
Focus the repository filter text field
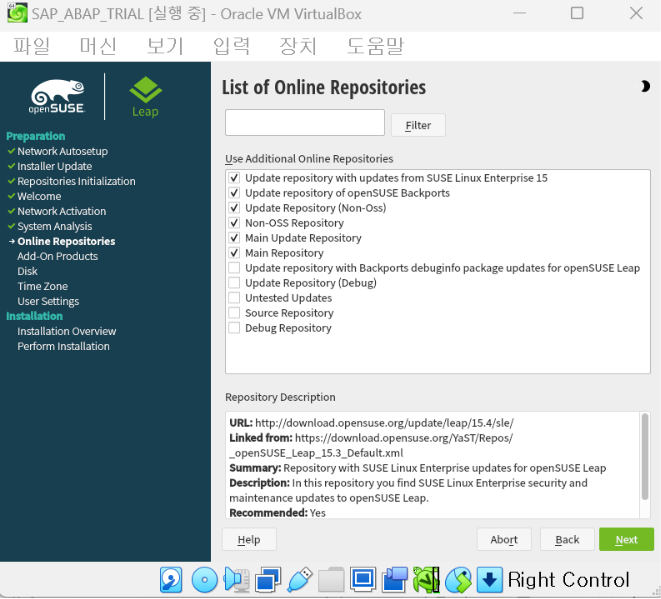pyautogui.click(x=305, y=123)
